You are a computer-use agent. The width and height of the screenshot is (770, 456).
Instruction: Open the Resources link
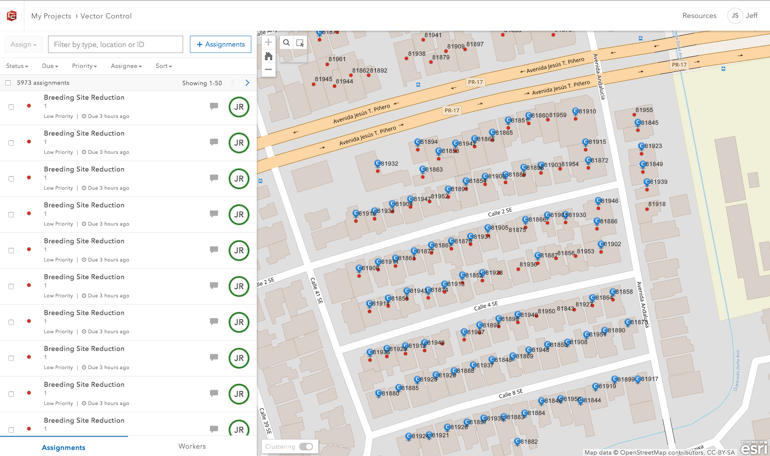click(x=699, y=16)
